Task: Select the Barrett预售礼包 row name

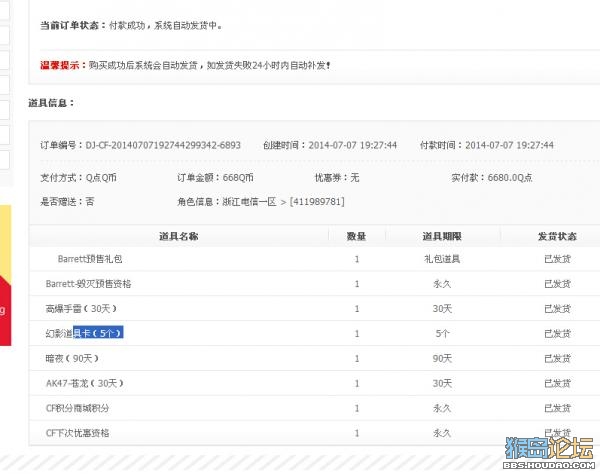Action: coord(90,259)
